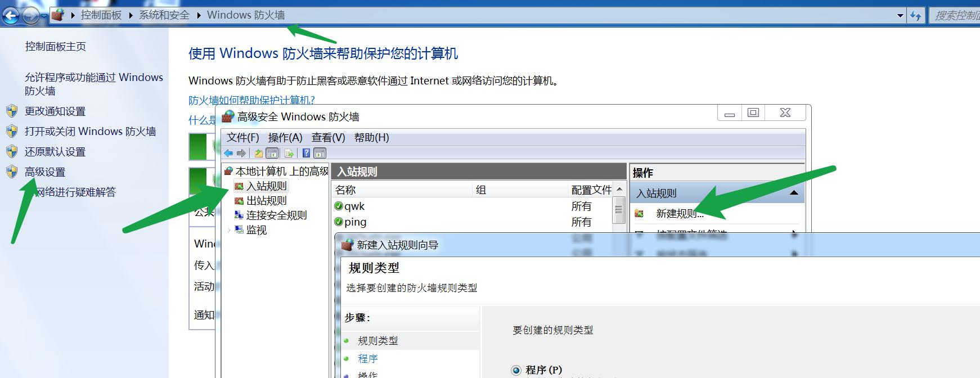Click the 连接安全规则 tree icon
This screenshot has height=378, width=980.
239,215
